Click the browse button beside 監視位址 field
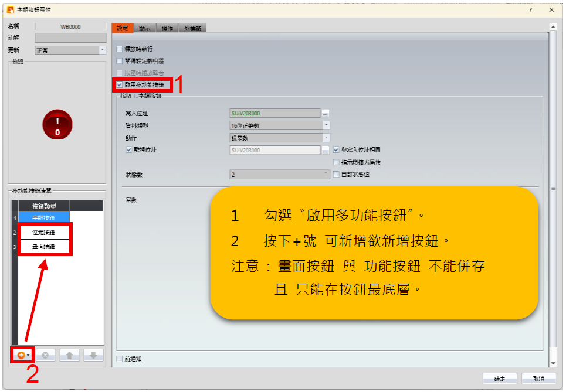This screenshot has width=566, height=392. click(326, 151)
